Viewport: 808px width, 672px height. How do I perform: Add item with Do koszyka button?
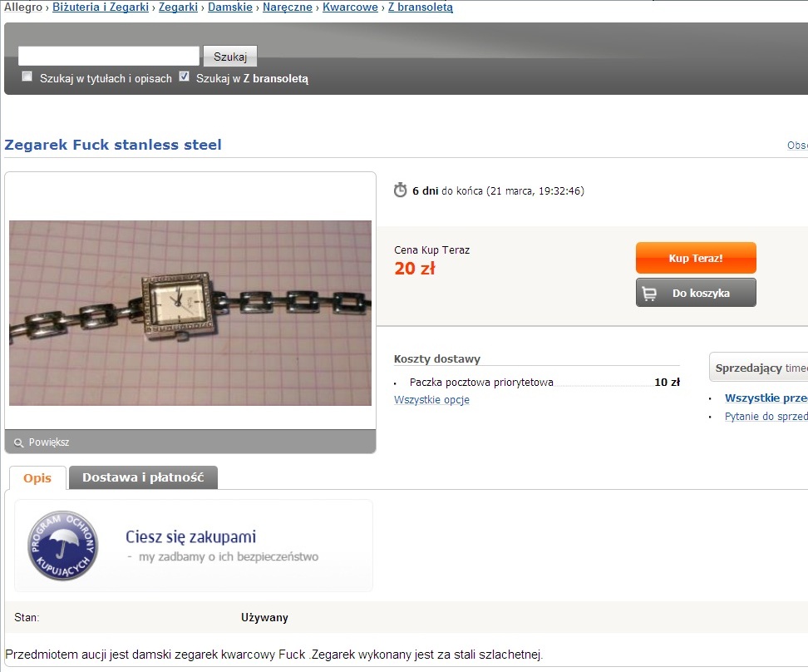[x=696, y=293]
